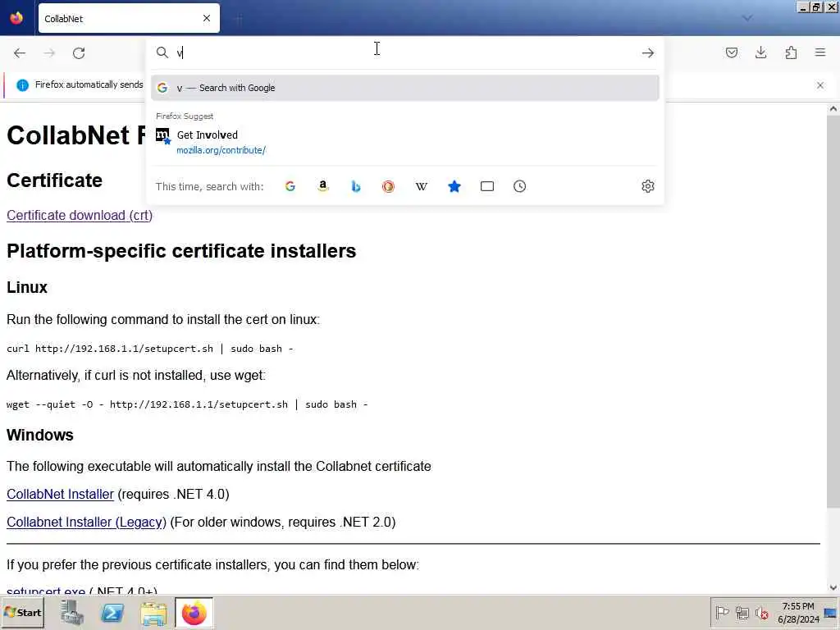Open Certificate download (crt) link
This screenshot has height=630, width=840.
80,216
